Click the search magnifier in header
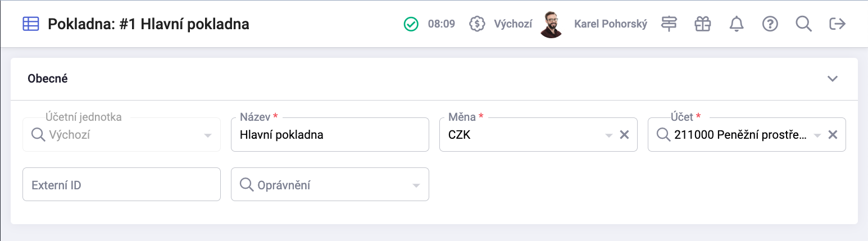The height and width of the screenshot is (241, 868). (804, 24)
